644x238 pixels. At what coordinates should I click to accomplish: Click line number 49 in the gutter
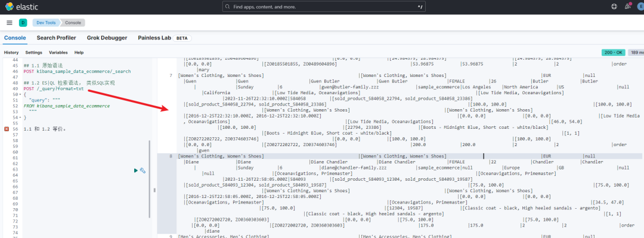pyautogui.click(x=15, y=89)
